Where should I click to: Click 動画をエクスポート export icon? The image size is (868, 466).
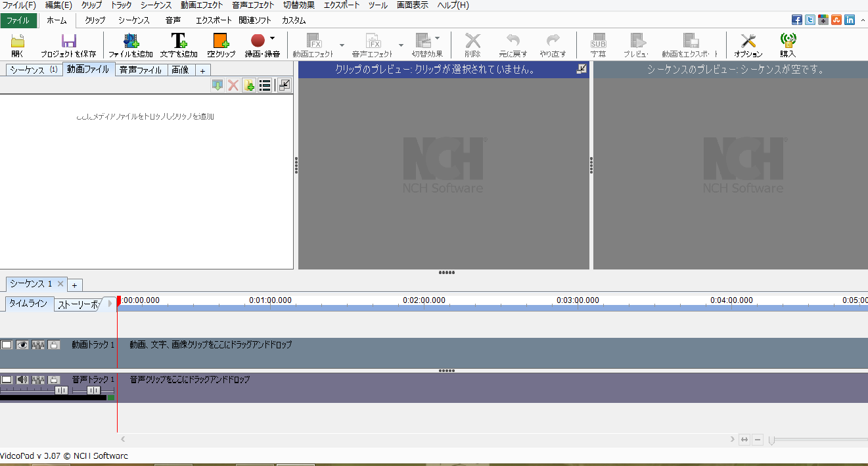690,41
